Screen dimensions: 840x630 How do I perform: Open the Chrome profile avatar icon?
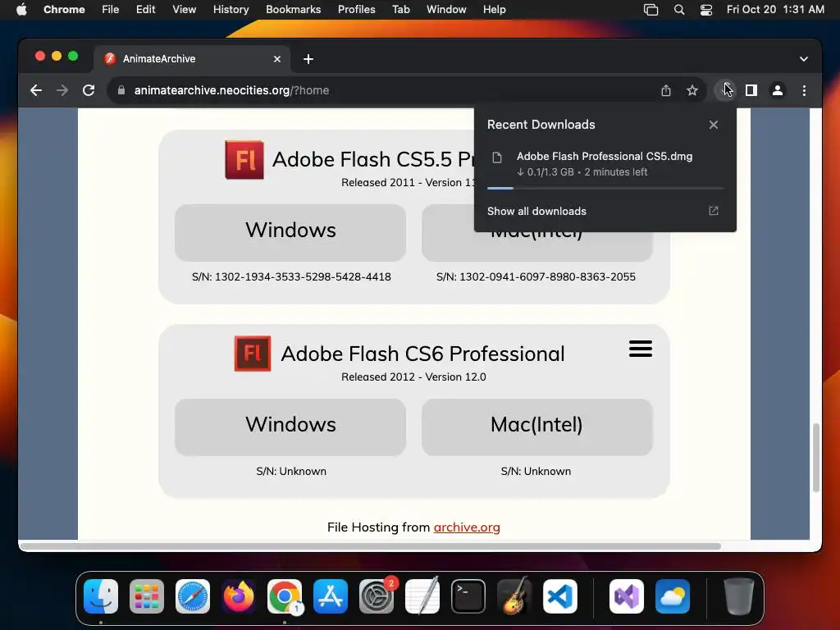click(x=778, y=90)
